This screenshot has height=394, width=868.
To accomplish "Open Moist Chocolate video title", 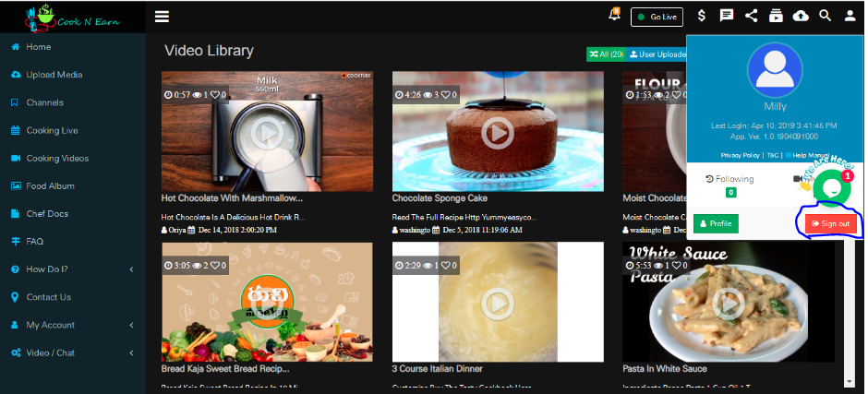I will point(655,198).
